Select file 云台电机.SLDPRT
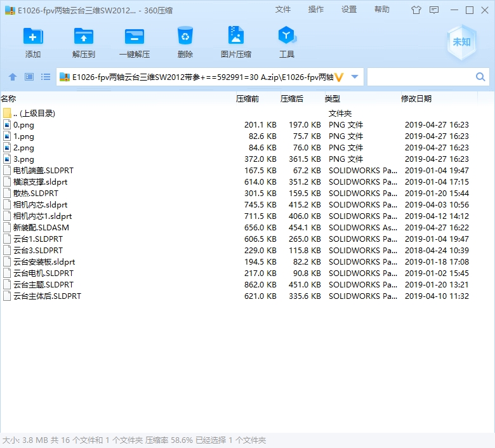495x448 pixels. [43, 273]
